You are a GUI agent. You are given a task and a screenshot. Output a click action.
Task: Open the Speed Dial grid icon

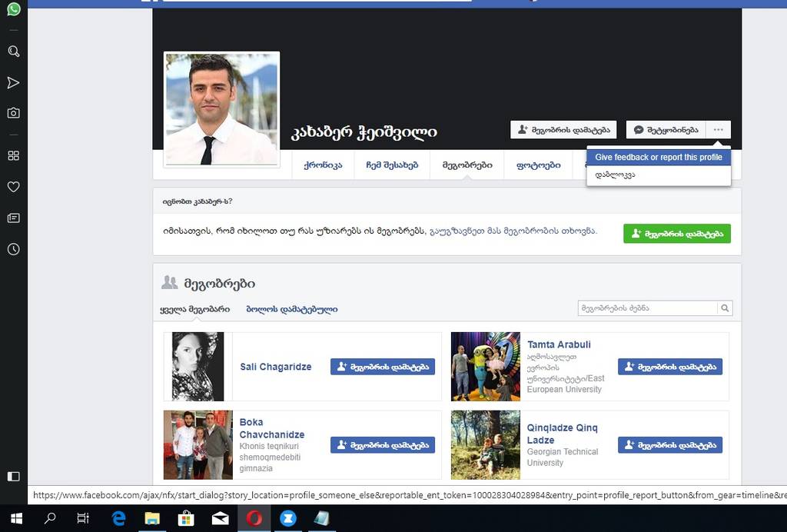coord(14,155)
